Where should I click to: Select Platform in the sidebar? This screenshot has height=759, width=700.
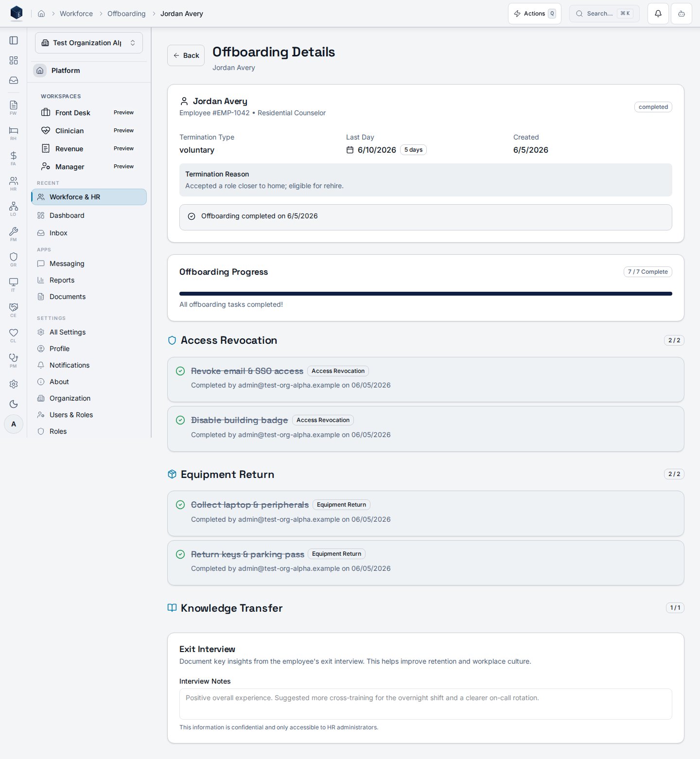pyautogui.click(x=89, y=71)
